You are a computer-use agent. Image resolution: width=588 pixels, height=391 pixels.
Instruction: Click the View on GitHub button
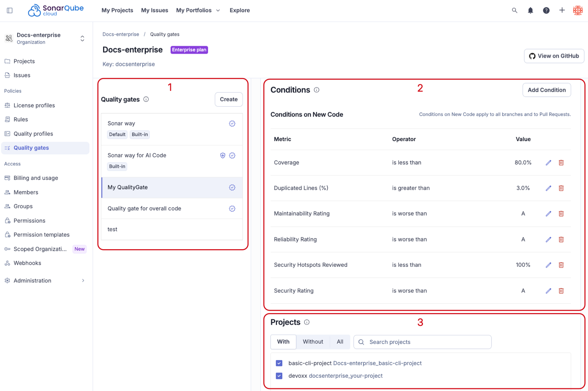pyautogui.click(x=554, y=56)
